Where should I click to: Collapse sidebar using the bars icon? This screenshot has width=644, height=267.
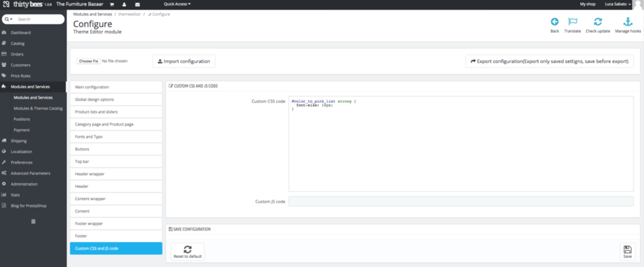33,221
